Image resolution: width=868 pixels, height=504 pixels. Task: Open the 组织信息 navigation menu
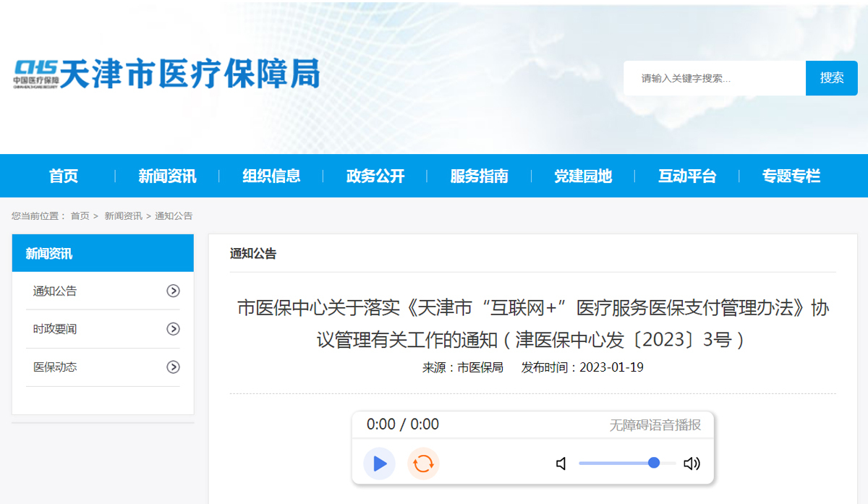[x=271, y=176]
